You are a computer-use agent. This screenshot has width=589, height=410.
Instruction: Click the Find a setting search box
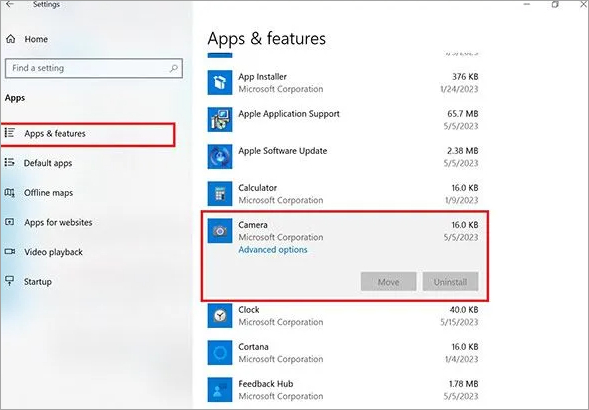point(94,68)
